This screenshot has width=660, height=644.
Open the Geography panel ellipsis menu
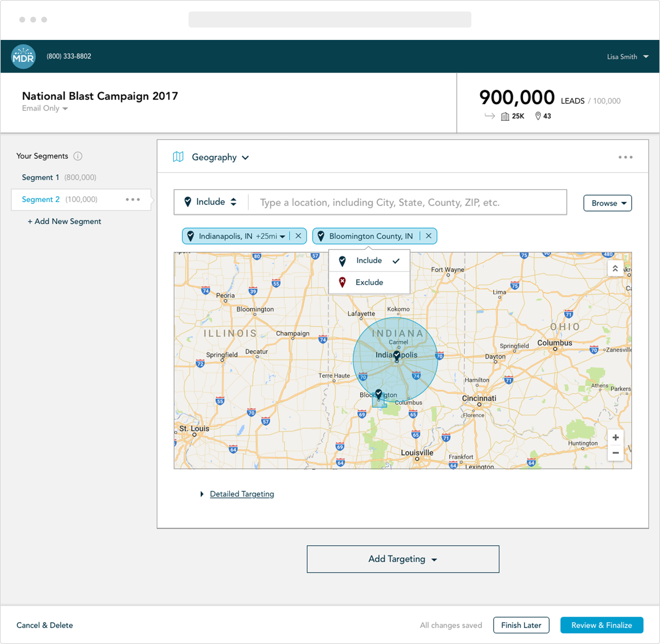pos(625,157)
